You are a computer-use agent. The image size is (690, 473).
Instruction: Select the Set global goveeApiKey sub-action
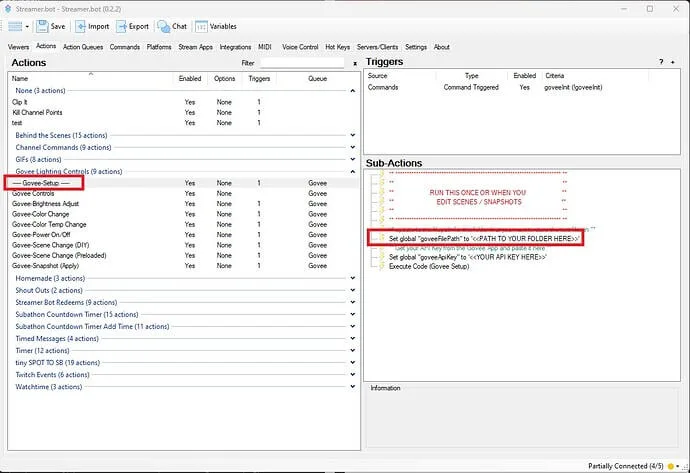coord(468,257)
